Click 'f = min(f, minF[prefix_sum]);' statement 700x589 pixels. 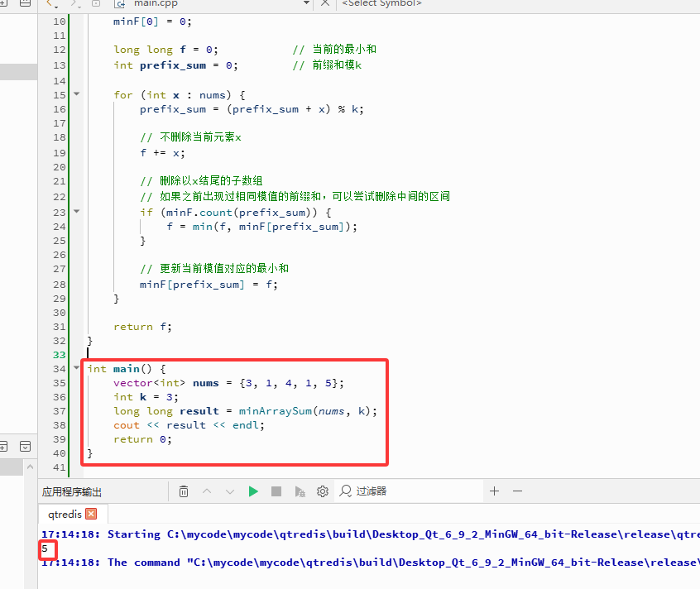click(262, 227)
